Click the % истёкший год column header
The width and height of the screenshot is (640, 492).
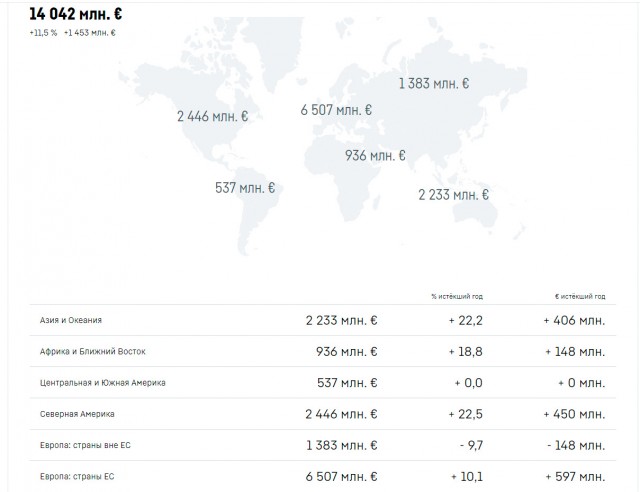coord(457,296)
